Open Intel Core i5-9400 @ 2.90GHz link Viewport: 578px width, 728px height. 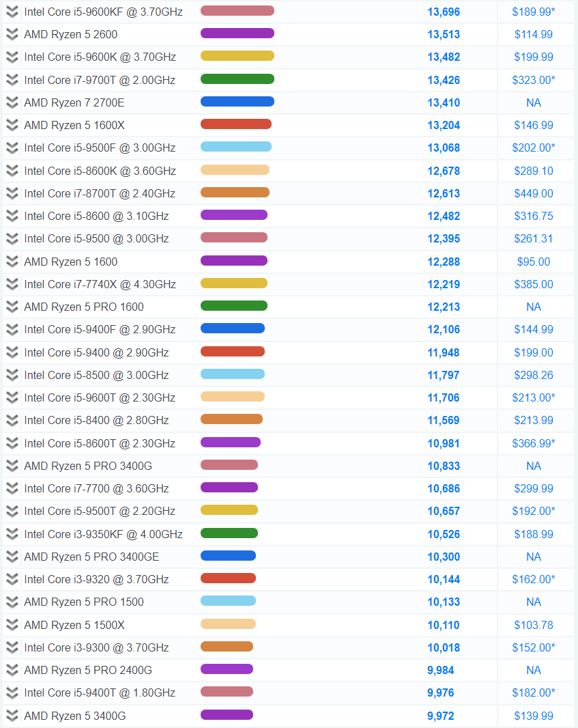coord(96,352)
